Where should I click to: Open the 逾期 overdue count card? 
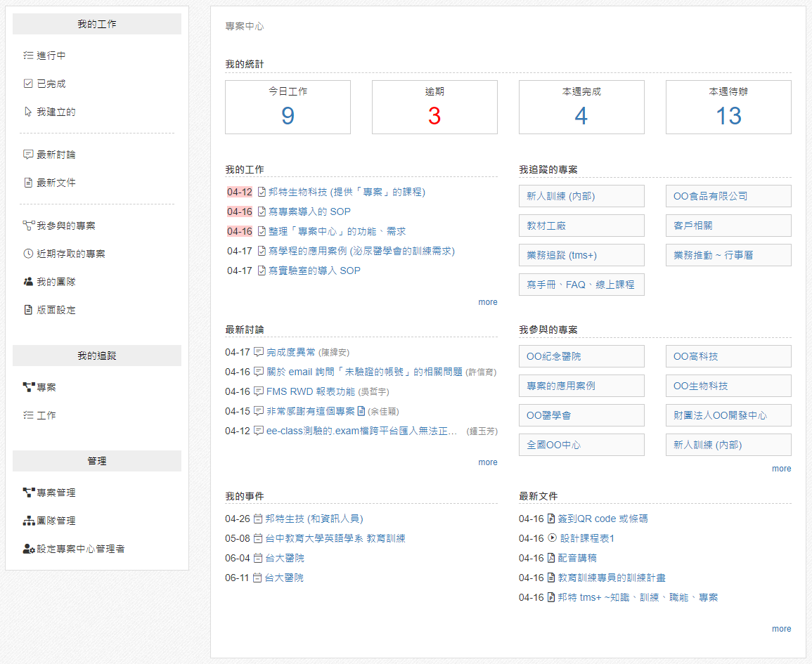coord(434,108)
